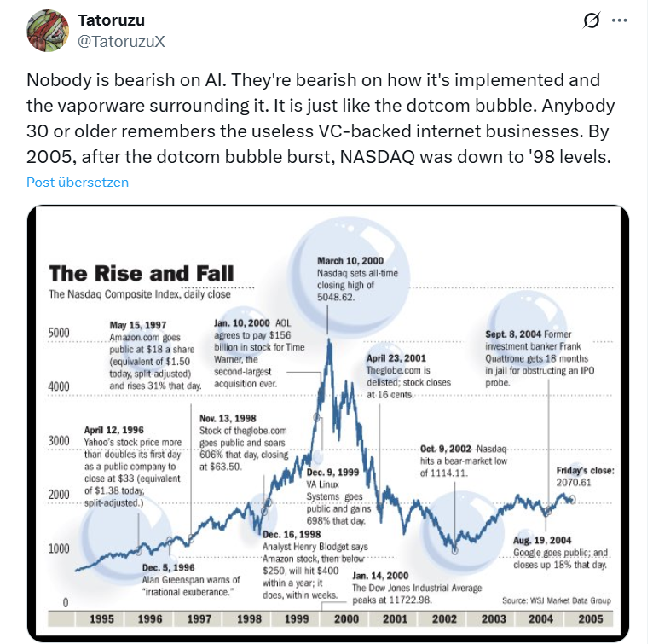Open the three-dot more options menu
This screenshot has width=653, height=644.
click(x=621, y=20)
